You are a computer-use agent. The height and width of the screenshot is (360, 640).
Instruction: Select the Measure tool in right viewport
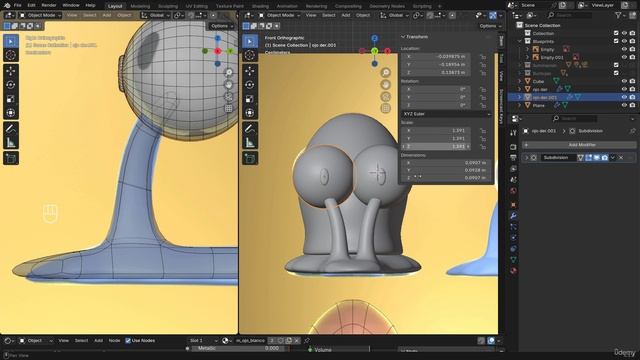coord(250,142)
